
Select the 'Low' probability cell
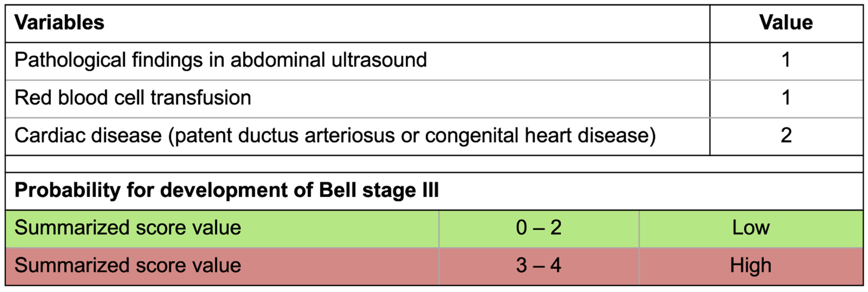751,228
